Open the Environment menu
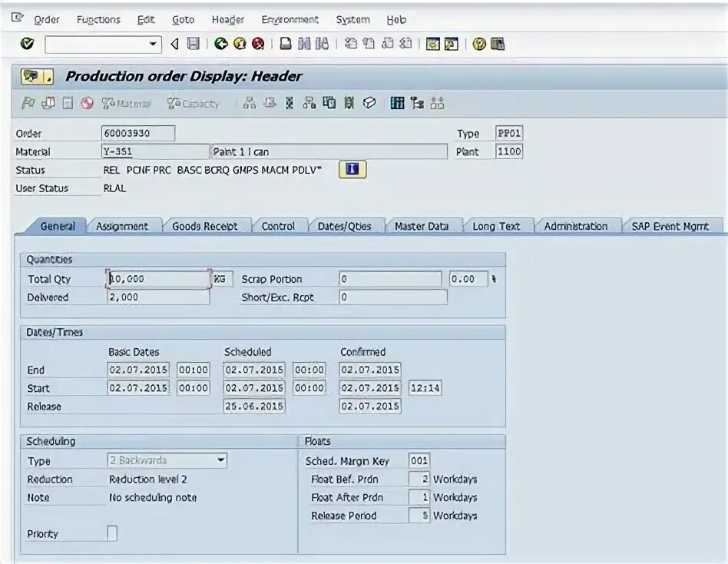Image resolution: width=728 pixels, height=564 pixels. tap(290, 19)
